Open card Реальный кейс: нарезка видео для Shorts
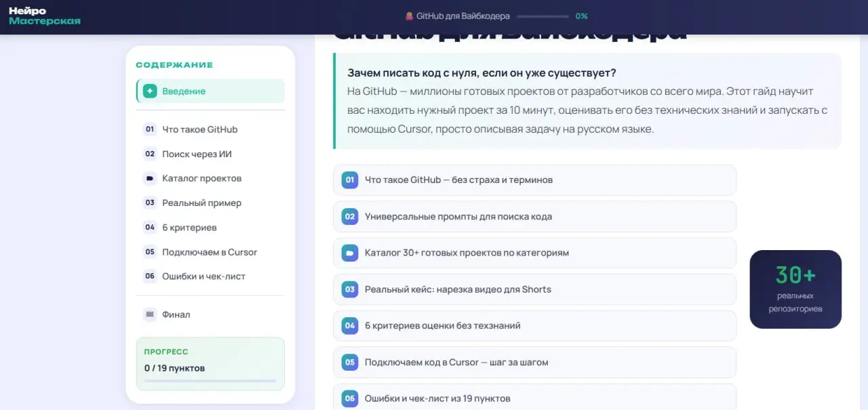Viewport: 868px width, 410px height. tap(534, 289)
